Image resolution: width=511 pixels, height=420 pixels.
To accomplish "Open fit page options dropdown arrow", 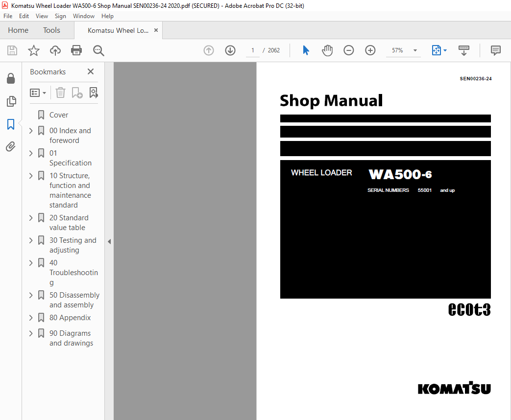I will (445, 50).
